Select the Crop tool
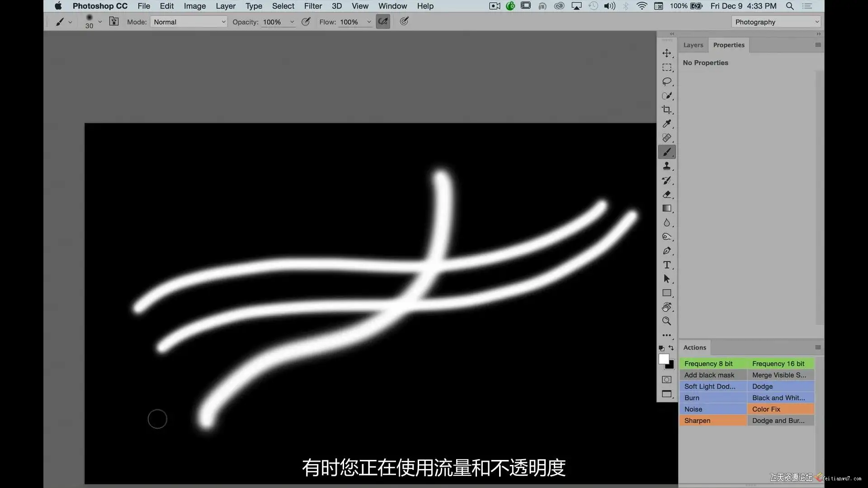Image resolution: width=868 pixels, height=488 pixels. (667, 110)
